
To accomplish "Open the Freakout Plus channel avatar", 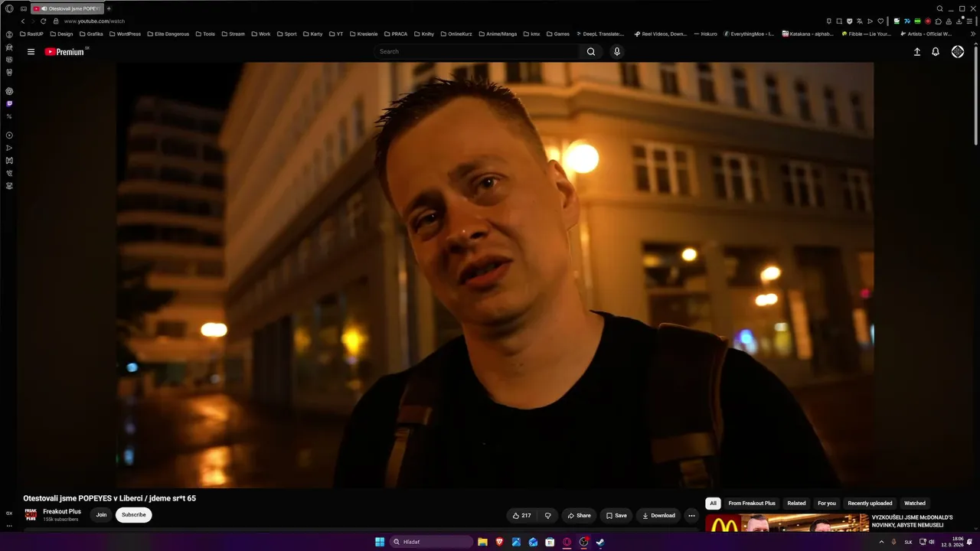I will 31,515.
